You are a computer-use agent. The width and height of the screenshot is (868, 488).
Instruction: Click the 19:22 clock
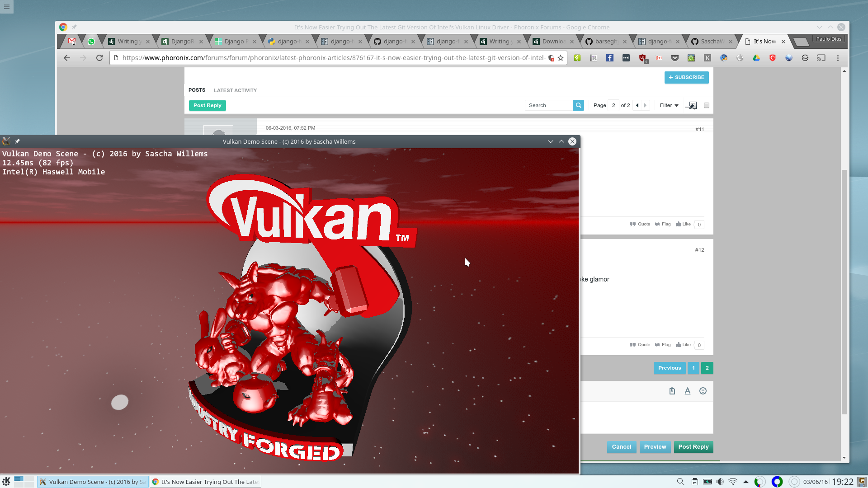(843, 482)
